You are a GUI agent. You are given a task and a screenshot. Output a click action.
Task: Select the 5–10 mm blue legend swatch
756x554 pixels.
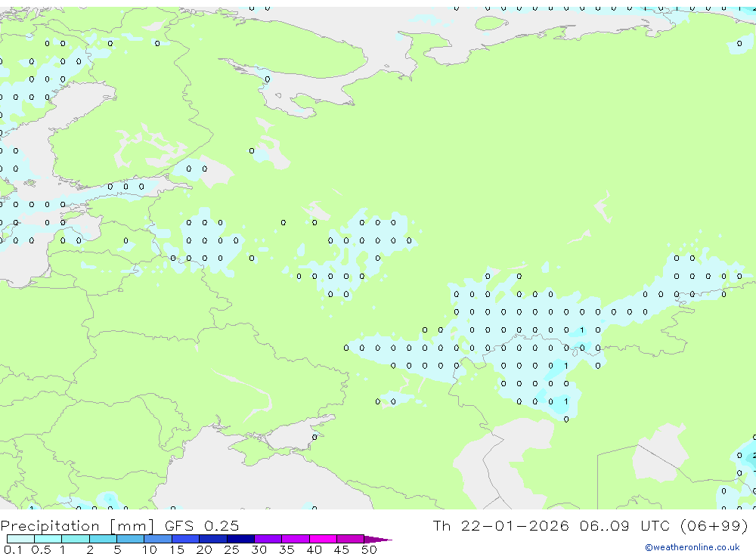[131, 539]
